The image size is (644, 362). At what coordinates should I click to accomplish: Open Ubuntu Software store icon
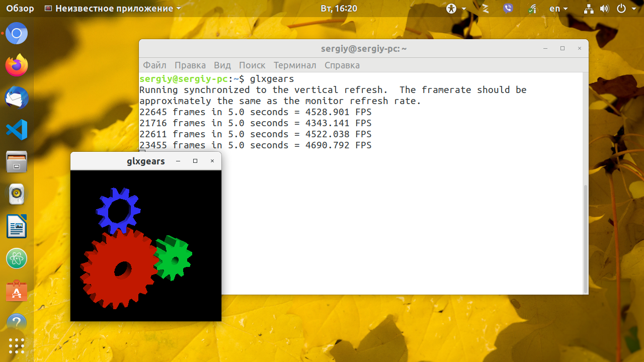17,291
